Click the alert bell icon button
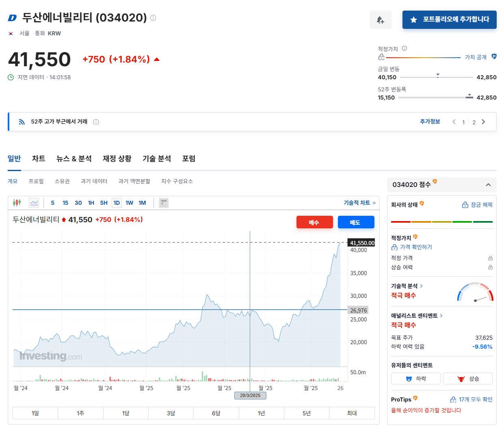Viewport: 504px width, 436px height. 381,20
